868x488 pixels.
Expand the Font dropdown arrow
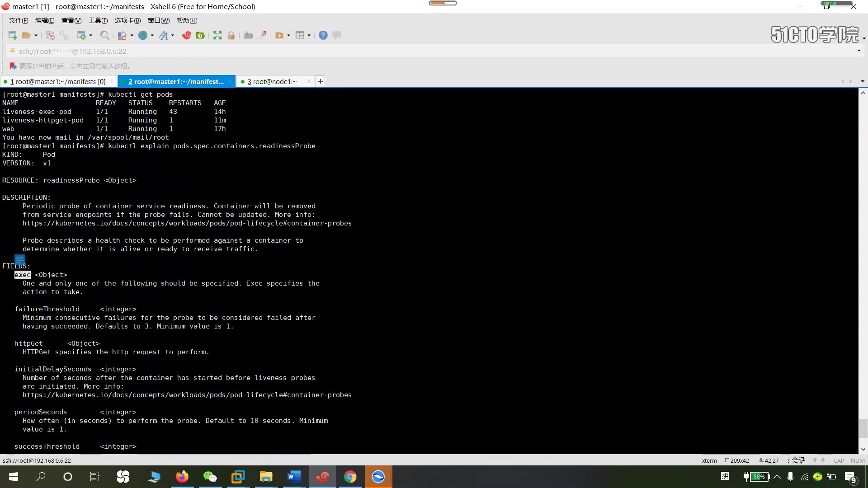(173, 35)
